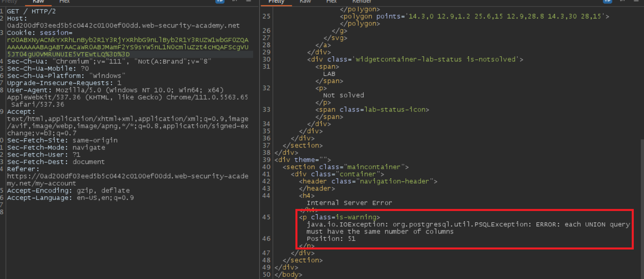Click the Upgrade-Insecure-Requests header

pos(64,83)
